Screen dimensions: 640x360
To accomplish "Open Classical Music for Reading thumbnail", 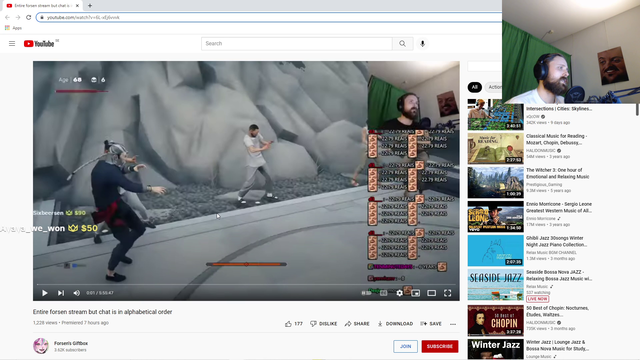I will [x=496, y=148].
